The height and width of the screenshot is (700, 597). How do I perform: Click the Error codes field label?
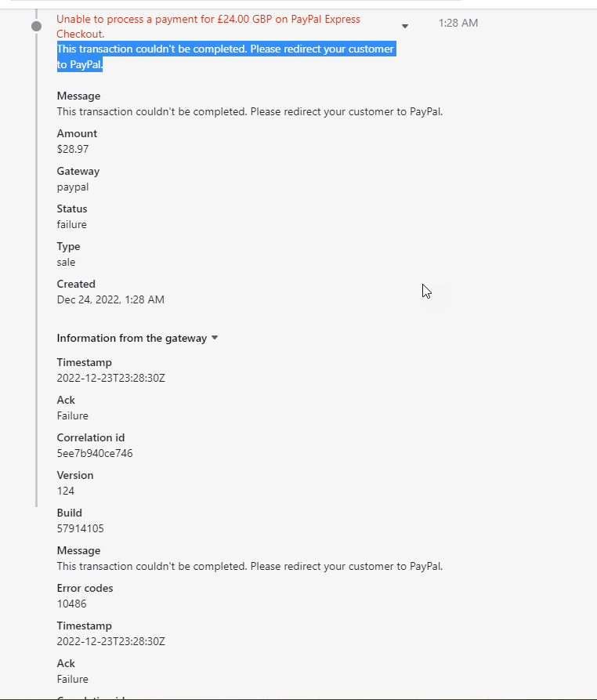click(85, 588)
